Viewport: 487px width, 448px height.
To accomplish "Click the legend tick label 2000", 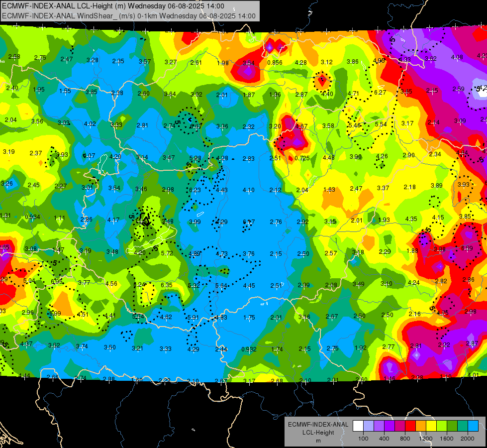I will (x=468, y=439).
